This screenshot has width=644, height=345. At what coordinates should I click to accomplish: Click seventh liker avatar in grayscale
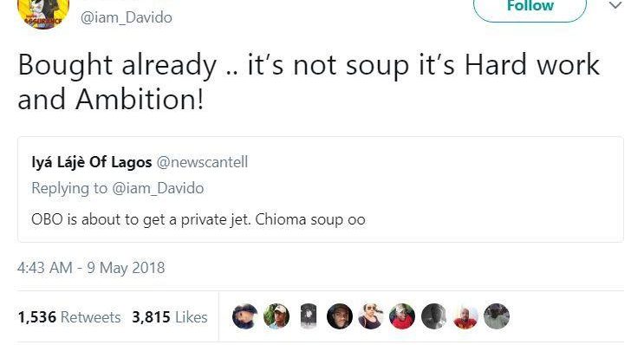[433, 316]
